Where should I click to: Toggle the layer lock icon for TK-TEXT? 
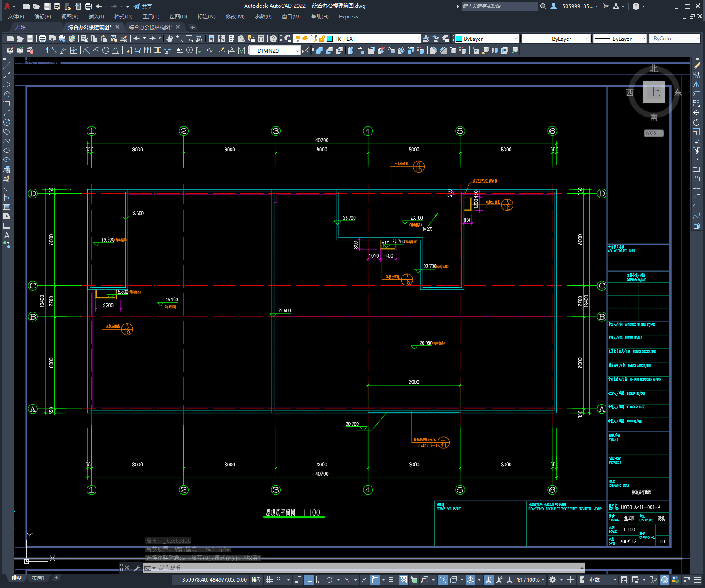(x=322, y=39)
